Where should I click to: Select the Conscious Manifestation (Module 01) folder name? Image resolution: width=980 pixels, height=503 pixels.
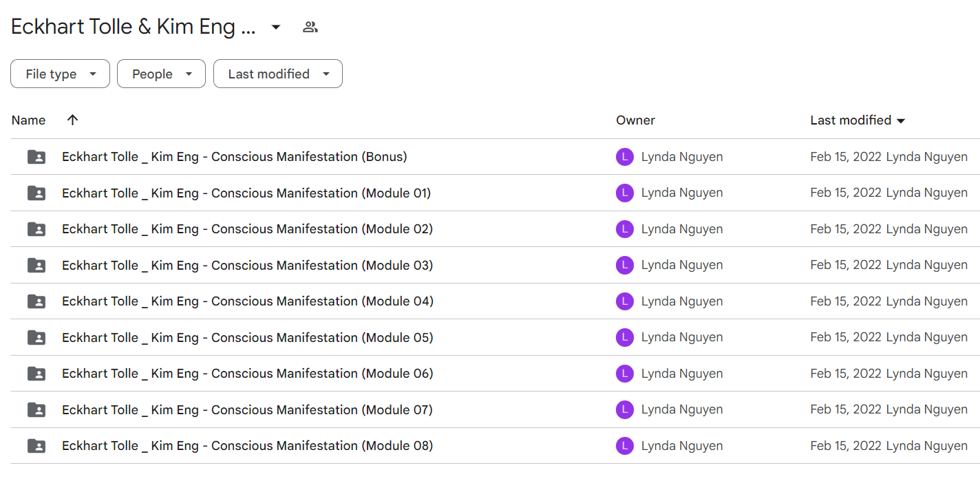246,193
